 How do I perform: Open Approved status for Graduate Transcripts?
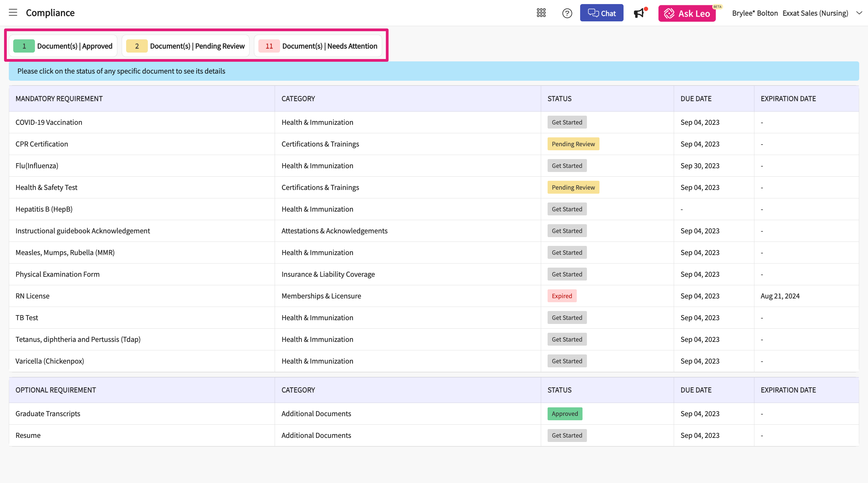(x=565, y=414)
